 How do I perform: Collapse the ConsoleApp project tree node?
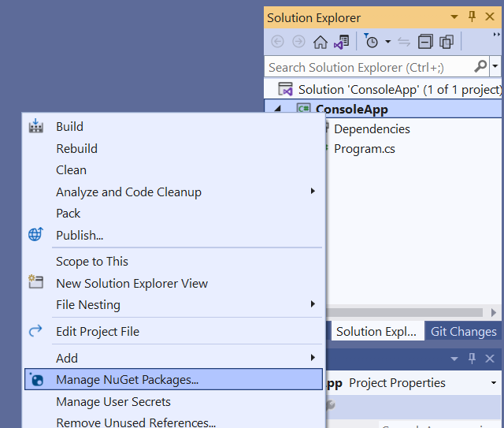tap(278, 109)
